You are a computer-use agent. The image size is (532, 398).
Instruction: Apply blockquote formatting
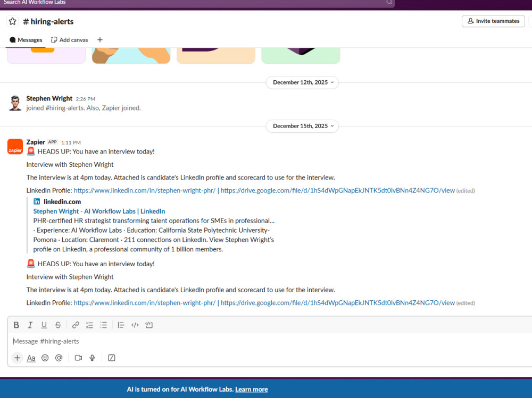tap(121, 325)
